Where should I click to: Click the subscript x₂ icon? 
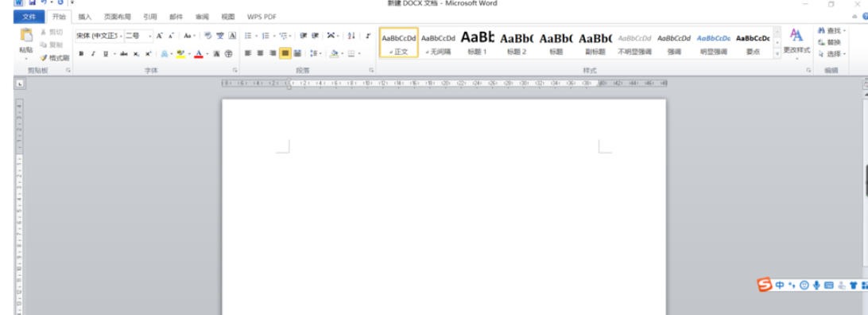pos(136,54)
